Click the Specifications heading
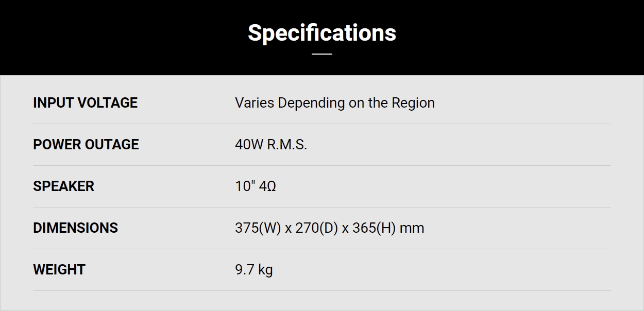This screenshot has height=311, width=644. click(x=322, y=33)
